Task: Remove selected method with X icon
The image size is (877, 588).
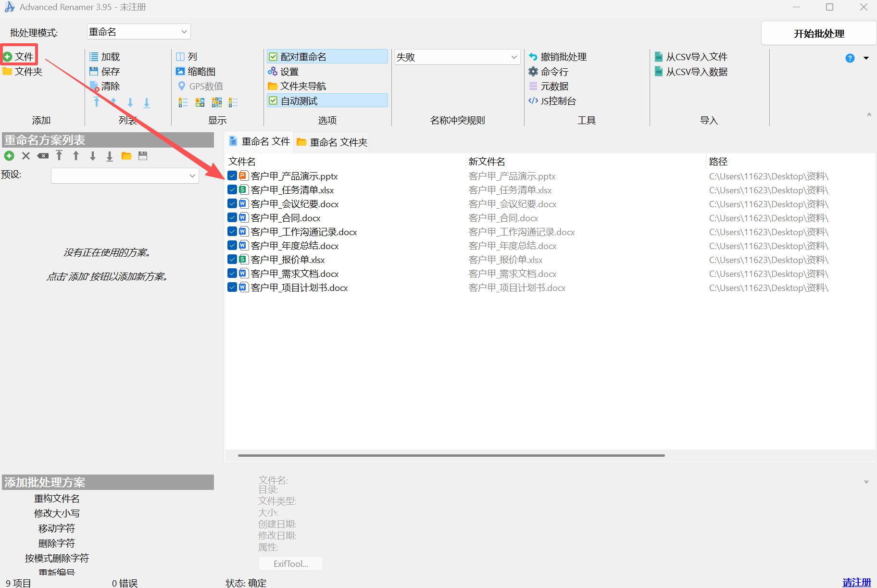Action: [26, 156]
